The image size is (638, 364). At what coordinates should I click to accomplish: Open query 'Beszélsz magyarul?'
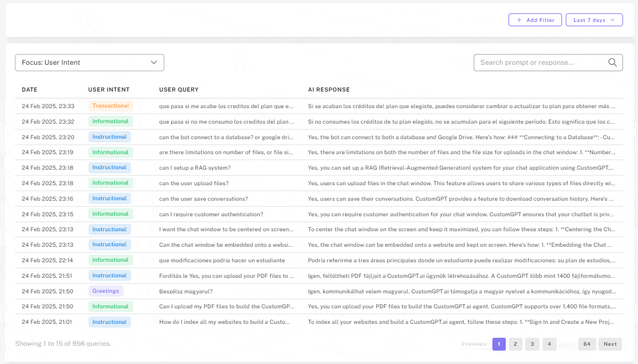[x=186, y=292]
